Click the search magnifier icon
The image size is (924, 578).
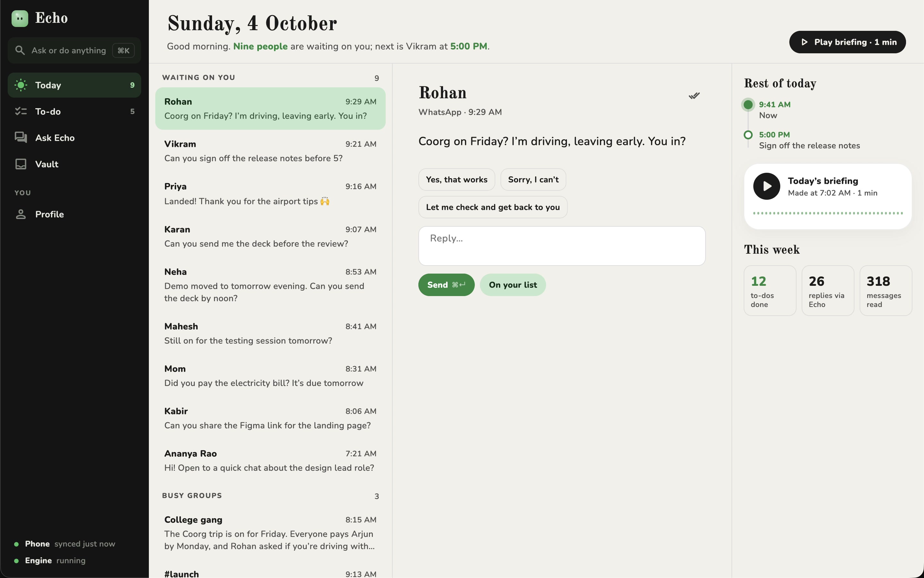20,50
